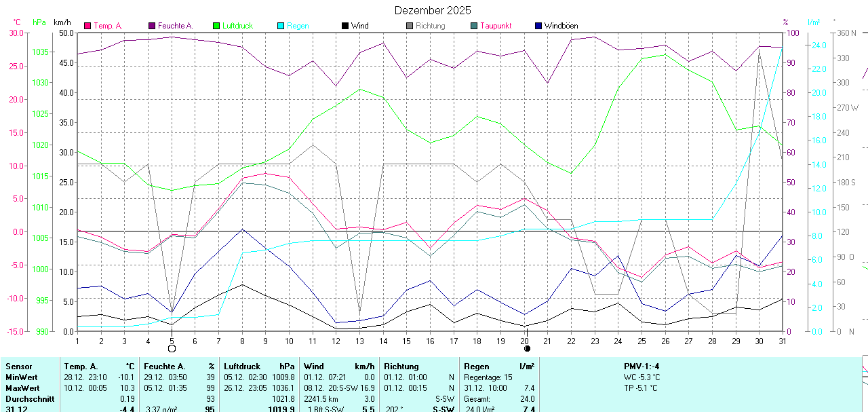
Task: Click the dark blue Windböen legend square
Action: coord(538,26)
